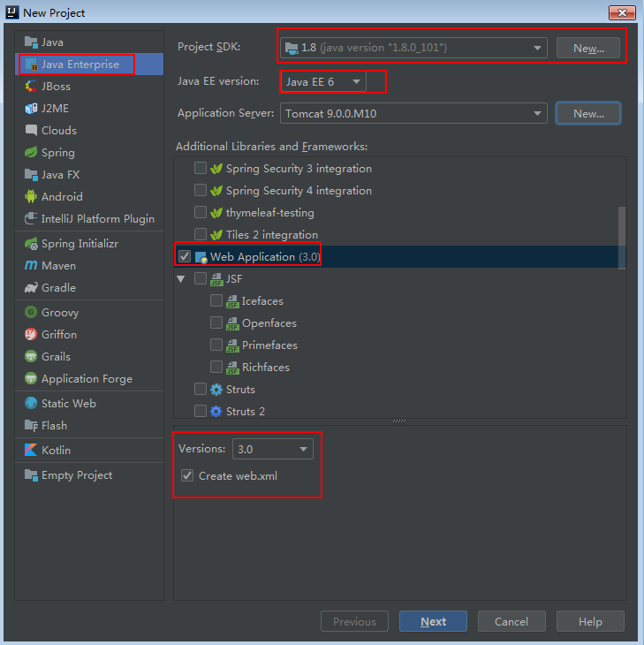Click the Help button
644x645 pixels.
[x=590, y=621]
